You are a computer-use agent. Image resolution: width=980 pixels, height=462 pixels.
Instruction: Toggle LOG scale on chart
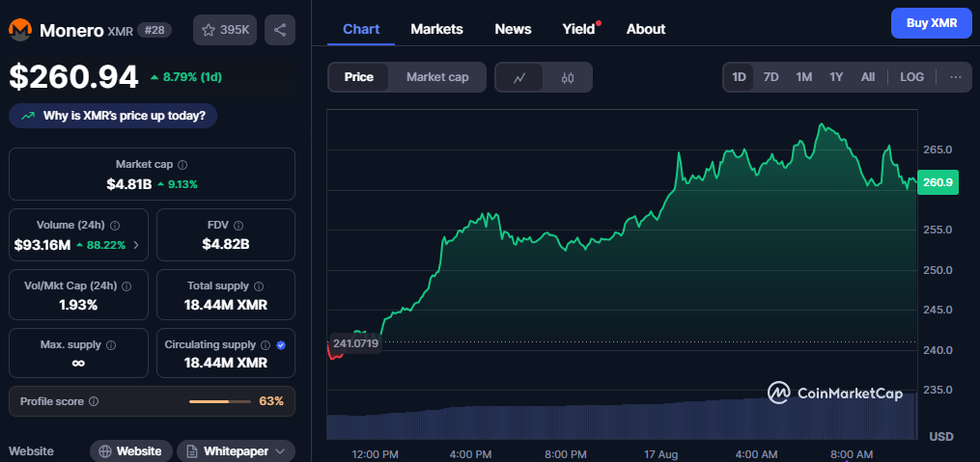911,77
